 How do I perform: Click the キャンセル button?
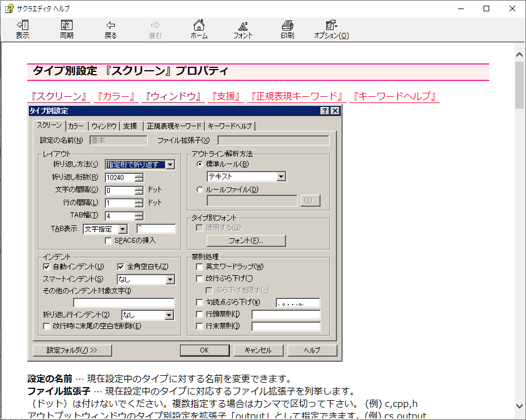coord(258,350)
